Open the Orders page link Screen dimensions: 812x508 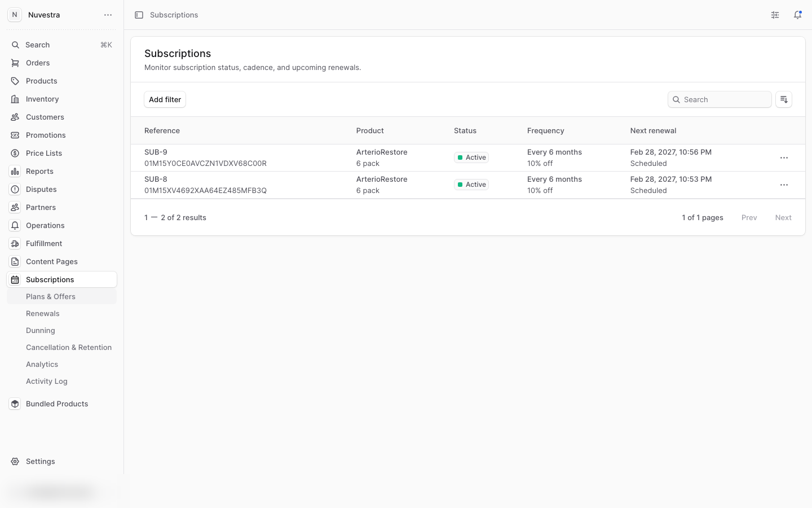coord(61,63)
